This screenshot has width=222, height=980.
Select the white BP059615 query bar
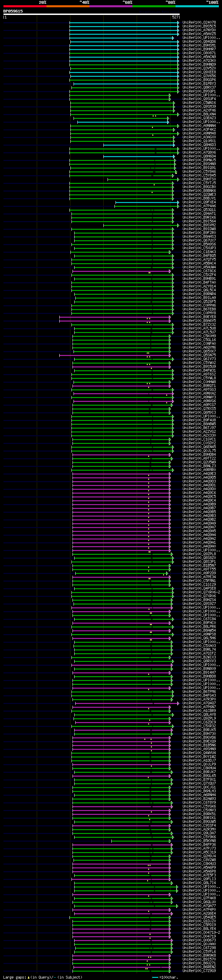point(92,14)
